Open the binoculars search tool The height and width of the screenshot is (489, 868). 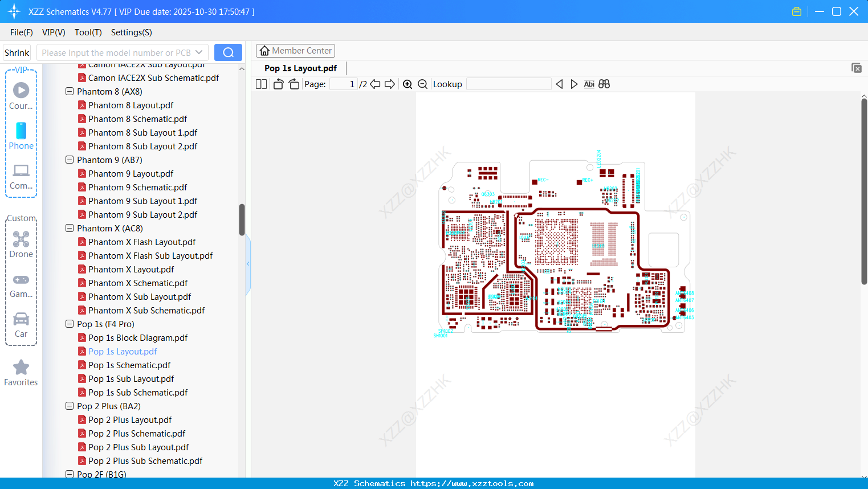pyautogui.click(x=604, y=84)
